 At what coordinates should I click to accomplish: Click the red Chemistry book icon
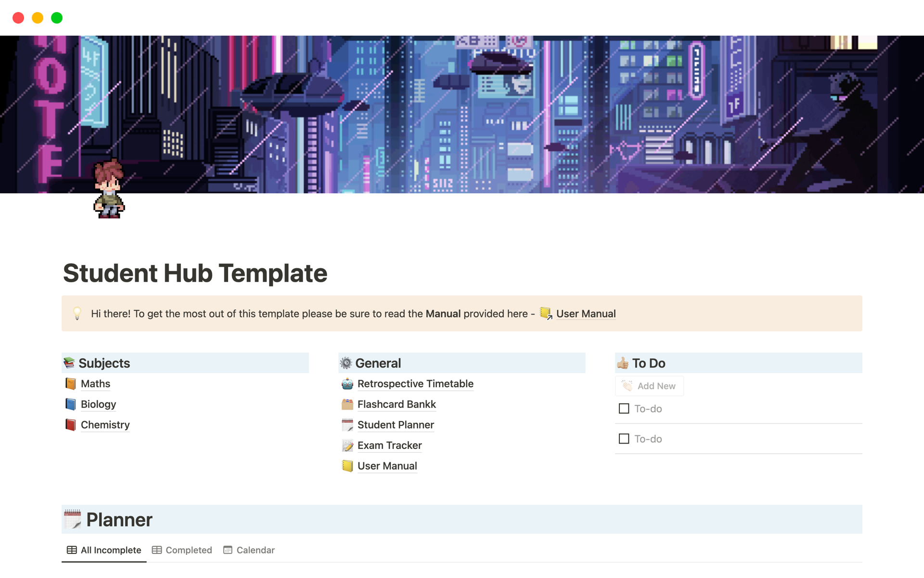[x=71, y=425]
